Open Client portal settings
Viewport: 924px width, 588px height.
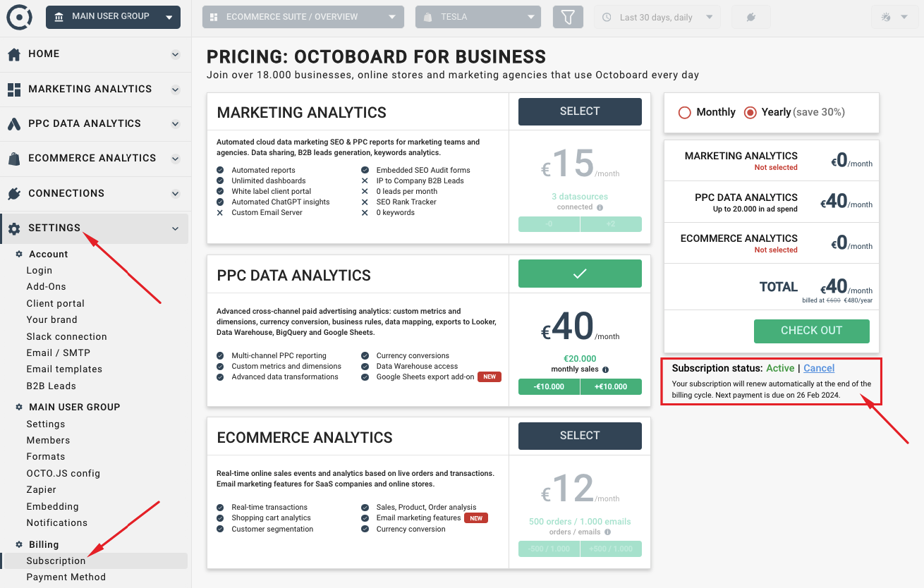[x=56, y=303]
